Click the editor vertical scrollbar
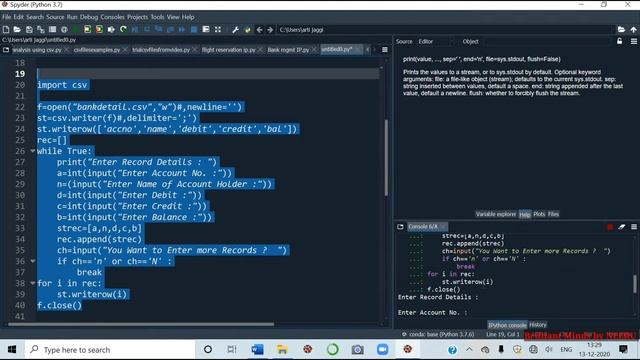 pyautogui.click(x=386, y=157)
